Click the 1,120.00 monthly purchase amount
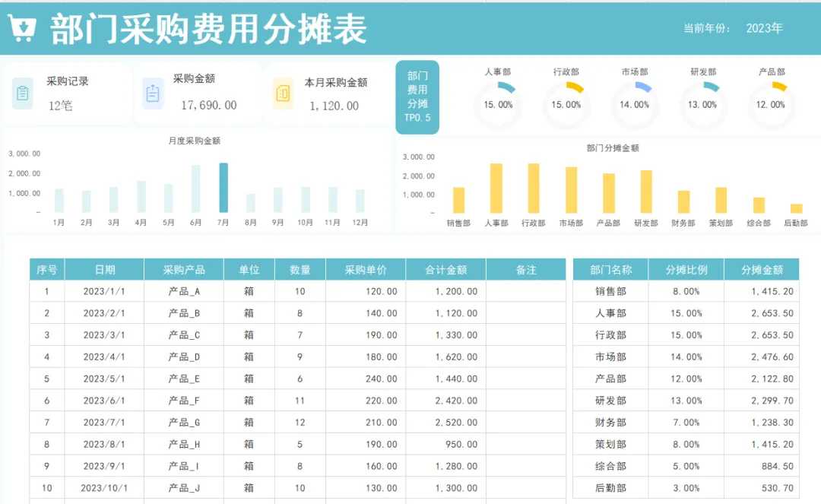 pyautogui.click(x=334, y=106)
